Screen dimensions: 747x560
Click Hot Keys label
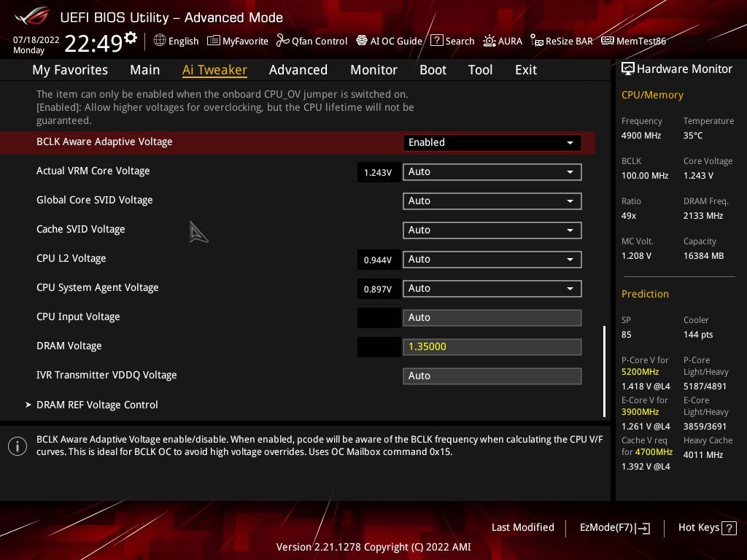tap(698, 528)
